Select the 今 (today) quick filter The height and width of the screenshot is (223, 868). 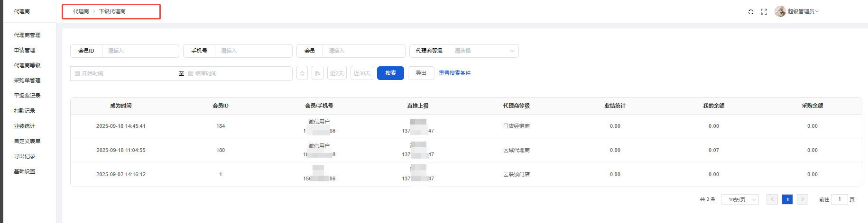pos(302,73)
